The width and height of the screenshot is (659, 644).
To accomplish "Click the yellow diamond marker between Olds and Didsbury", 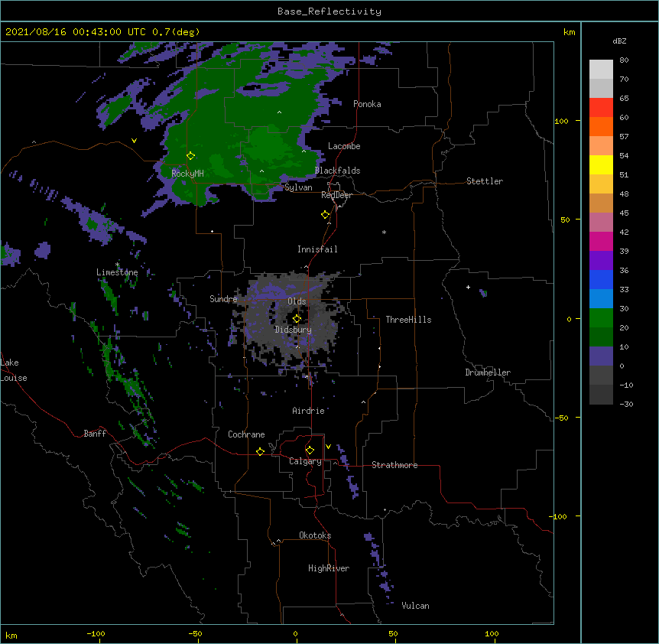I will (297, 318).
